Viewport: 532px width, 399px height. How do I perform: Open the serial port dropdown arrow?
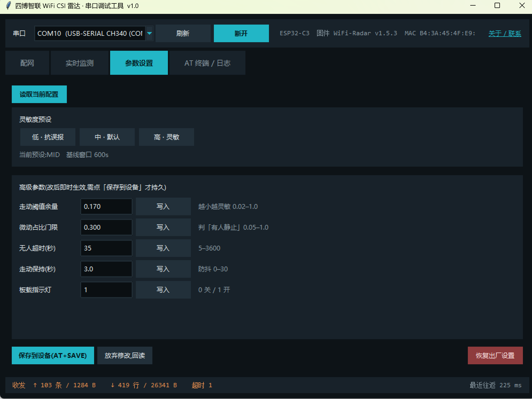[x=149, y=33]
